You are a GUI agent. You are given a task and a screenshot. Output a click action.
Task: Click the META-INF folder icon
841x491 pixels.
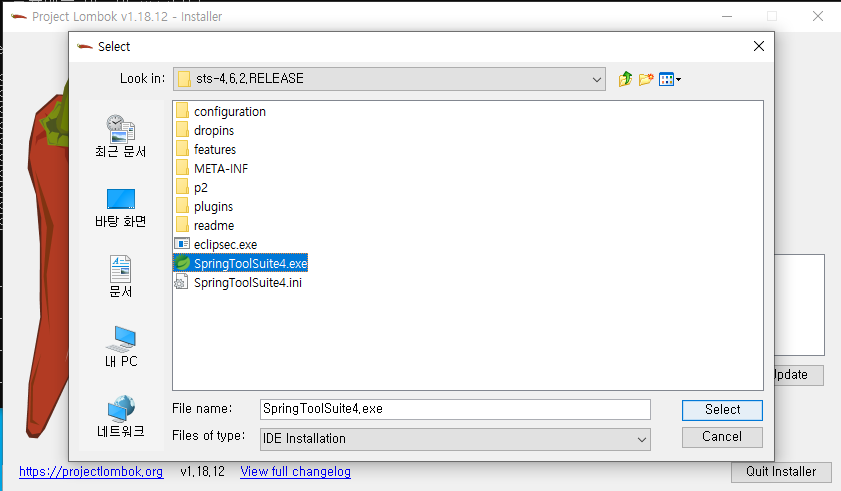pyautogui.click(x=182, y=168)
